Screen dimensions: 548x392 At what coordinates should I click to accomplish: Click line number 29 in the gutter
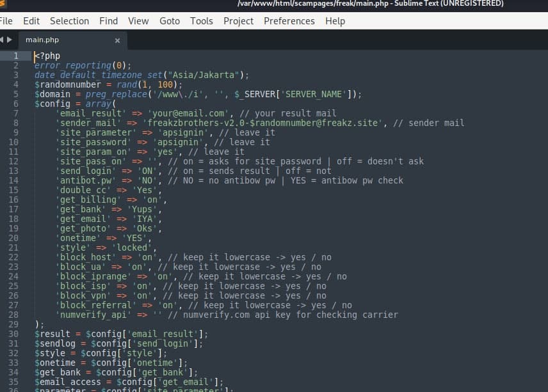(x=14, y=324)
